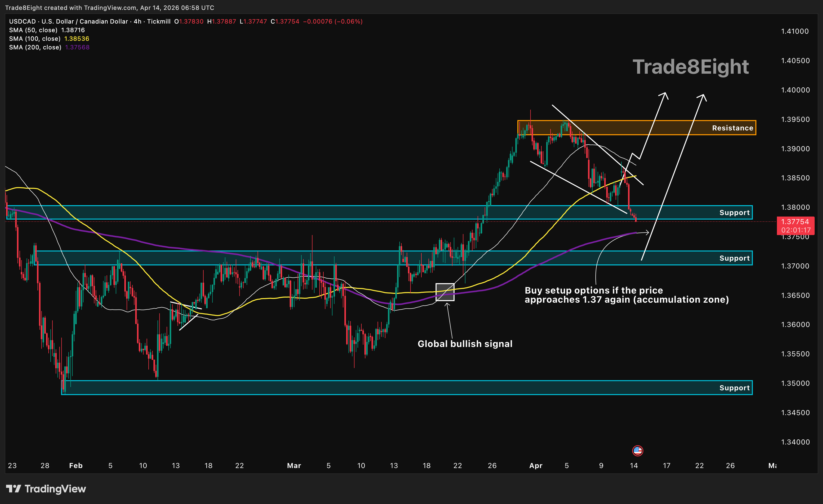823x504 pixels.
Task: Click the Support label near 1.38000
Action: (734, 213)
